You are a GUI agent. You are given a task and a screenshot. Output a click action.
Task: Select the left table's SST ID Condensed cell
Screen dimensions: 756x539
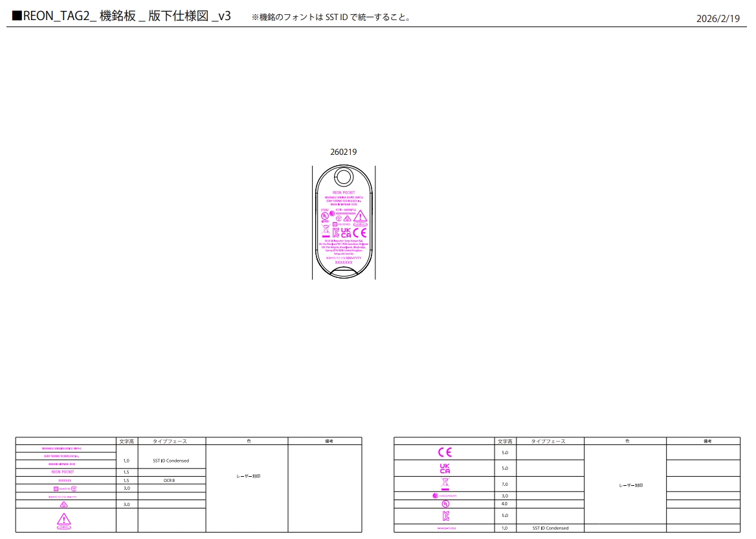171,461
